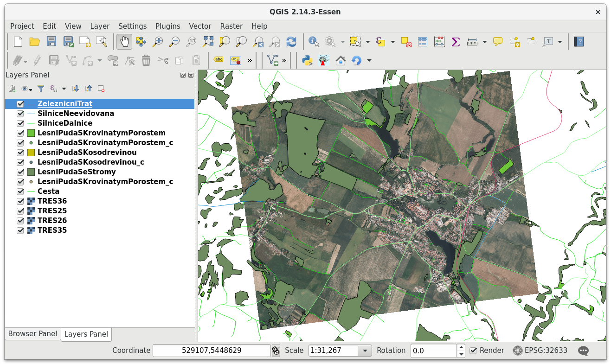Click Expand All layers icon in panel

[76, 89]
